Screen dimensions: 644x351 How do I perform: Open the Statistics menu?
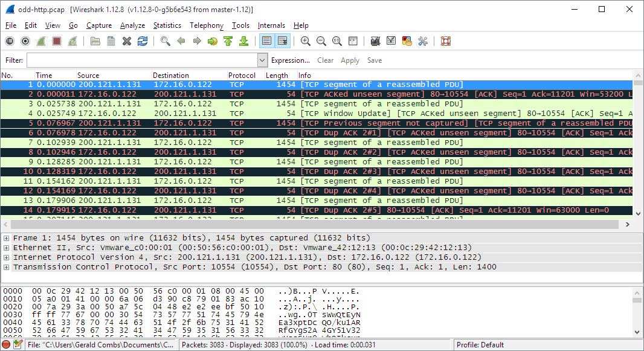167,25
